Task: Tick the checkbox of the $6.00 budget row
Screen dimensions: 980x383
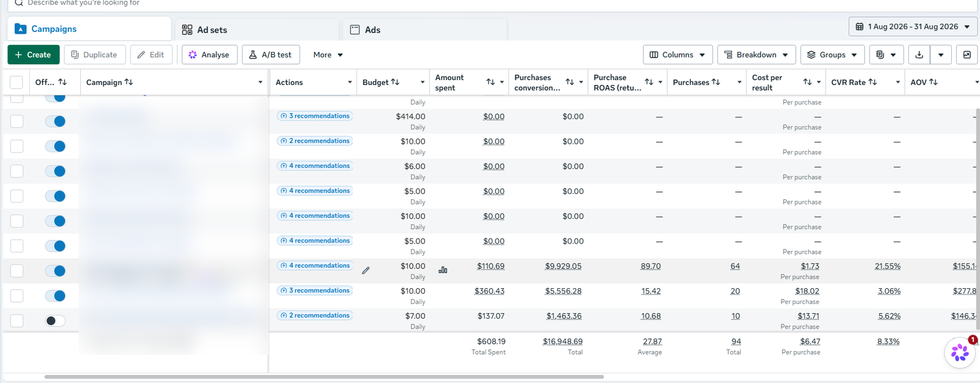Action: (x=17, y=171)
